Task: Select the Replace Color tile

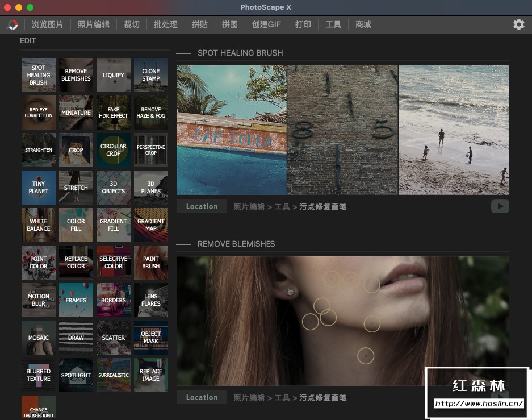Action: (x=76, y=263)
